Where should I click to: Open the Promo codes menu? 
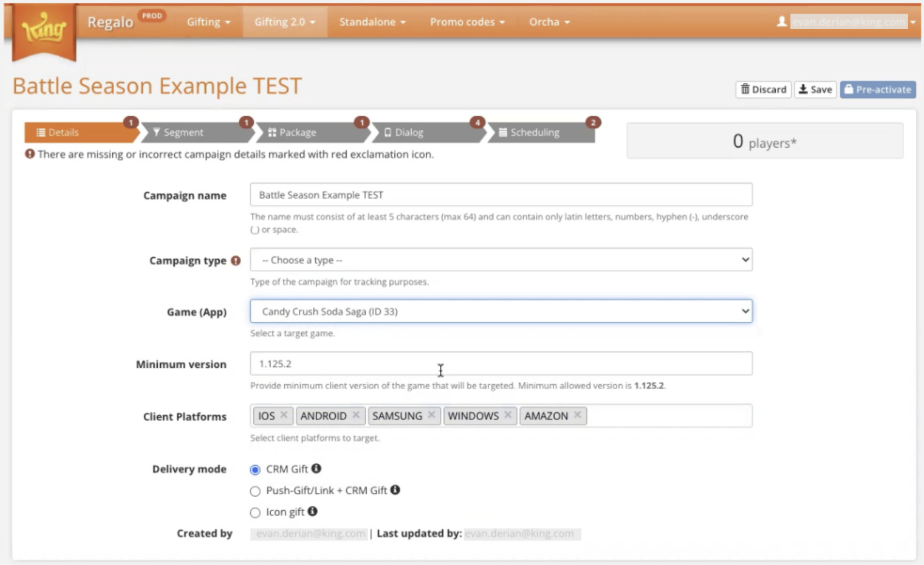[x=467, y=22]
